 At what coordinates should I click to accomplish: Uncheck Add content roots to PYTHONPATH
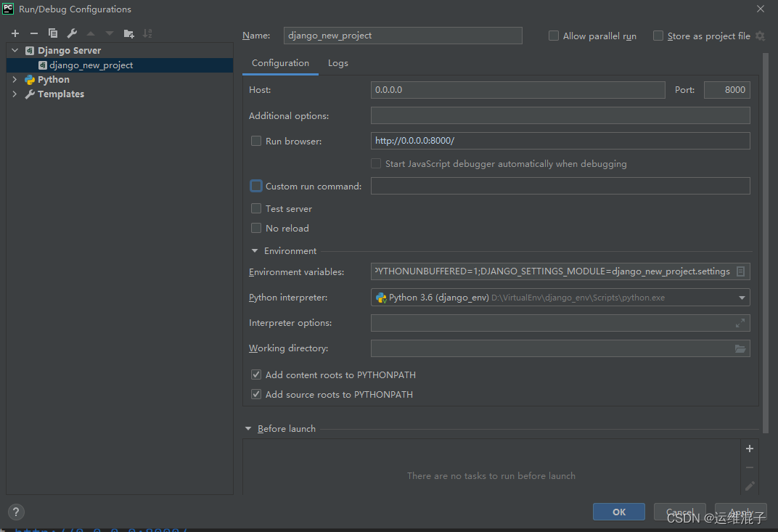(x=256, y=375)
